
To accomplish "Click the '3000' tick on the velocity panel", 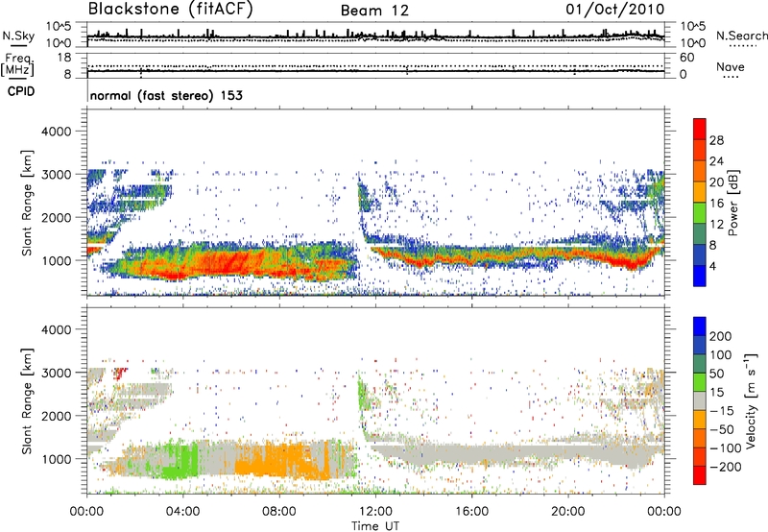I will (x=56, y=373).
